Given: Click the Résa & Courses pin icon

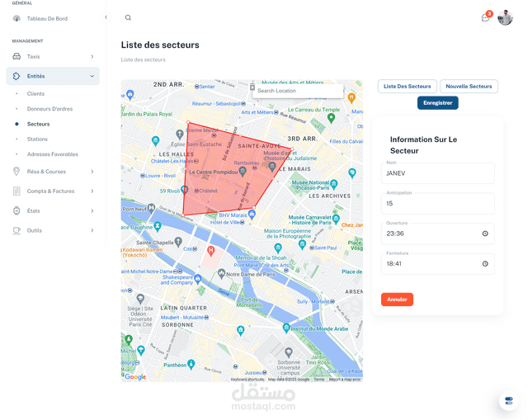Looking at the screenshot, I should [16, 171].
